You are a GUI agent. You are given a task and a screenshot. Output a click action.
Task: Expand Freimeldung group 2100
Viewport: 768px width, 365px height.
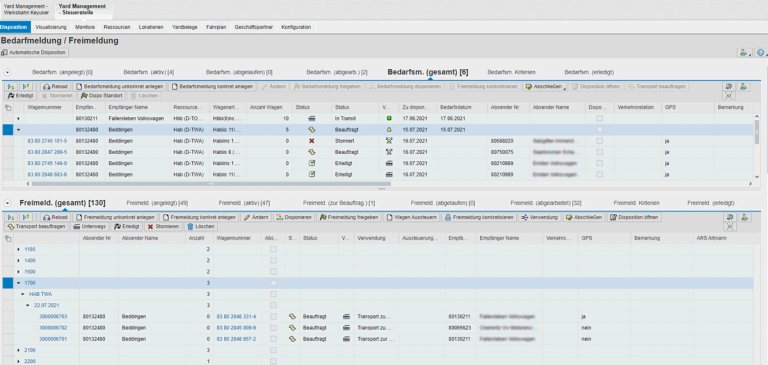tap(19, 350)
